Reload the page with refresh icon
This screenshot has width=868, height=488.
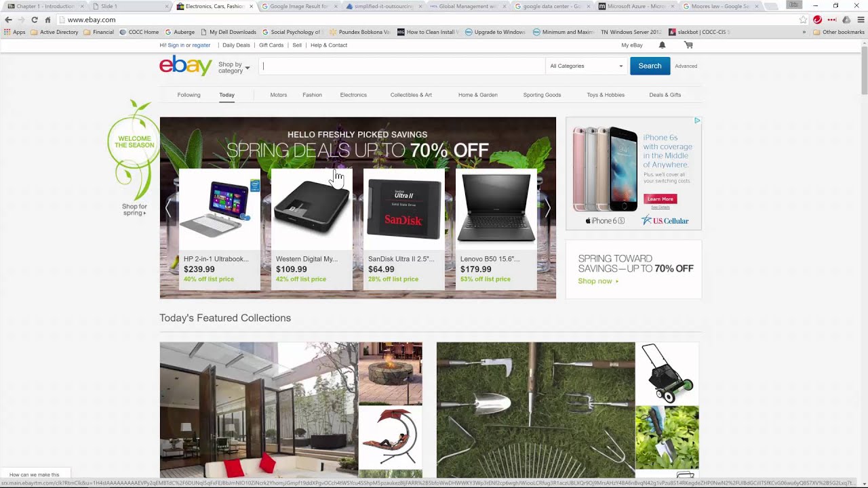pos(35,20)
